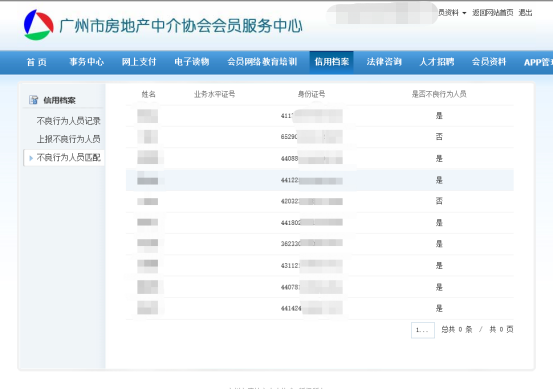This screenshot has width=553, height=390.
Task: Open the 人才招聘 nav tab
Action: pyautogui.click(x=437, y=62)
